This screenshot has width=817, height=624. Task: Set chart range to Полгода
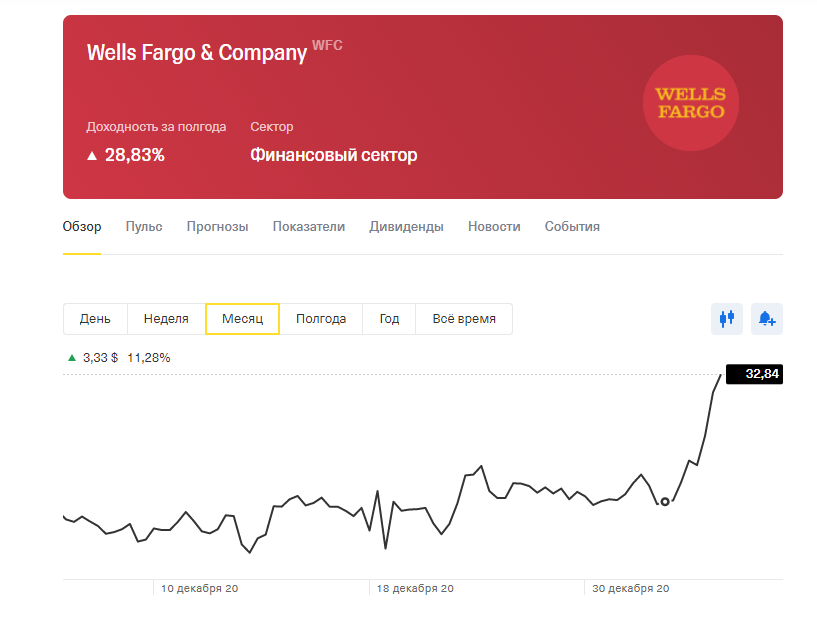[321, 319]
